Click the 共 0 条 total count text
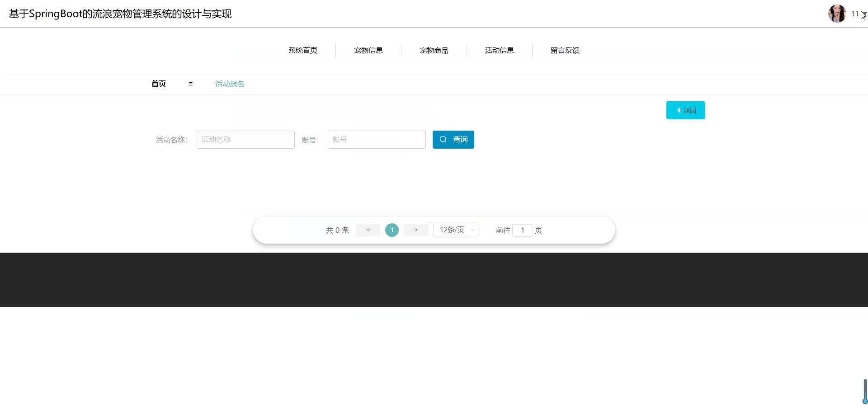This screenshot has width=868, height=414. pyautogui.click(x=338, y=230)
